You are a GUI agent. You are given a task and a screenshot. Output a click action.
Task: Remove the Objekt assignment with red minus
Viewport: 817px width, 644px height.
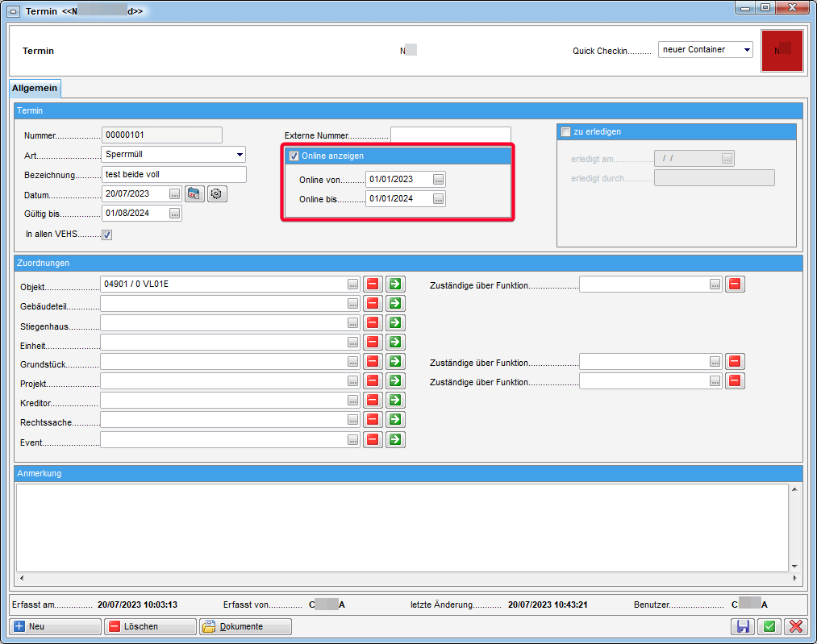[373, 284]
